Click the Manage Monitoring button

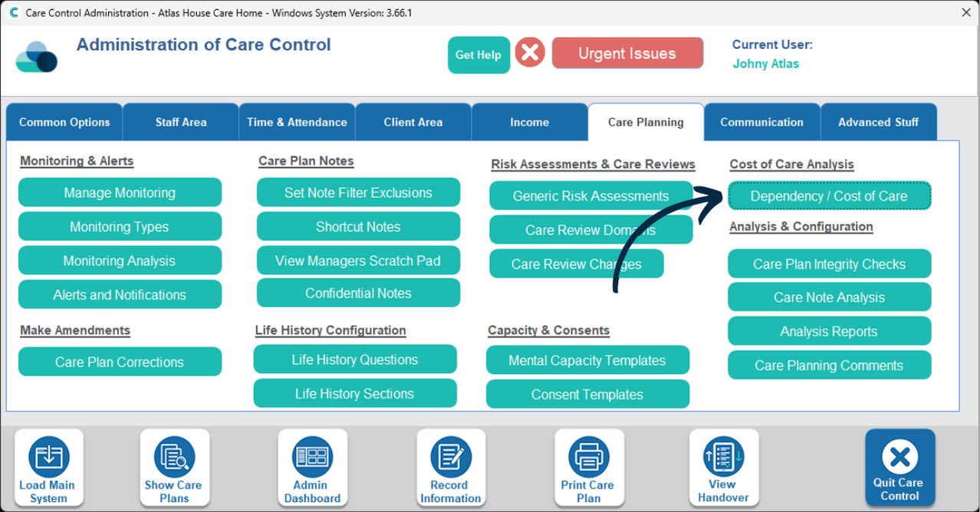coord(120,193)
